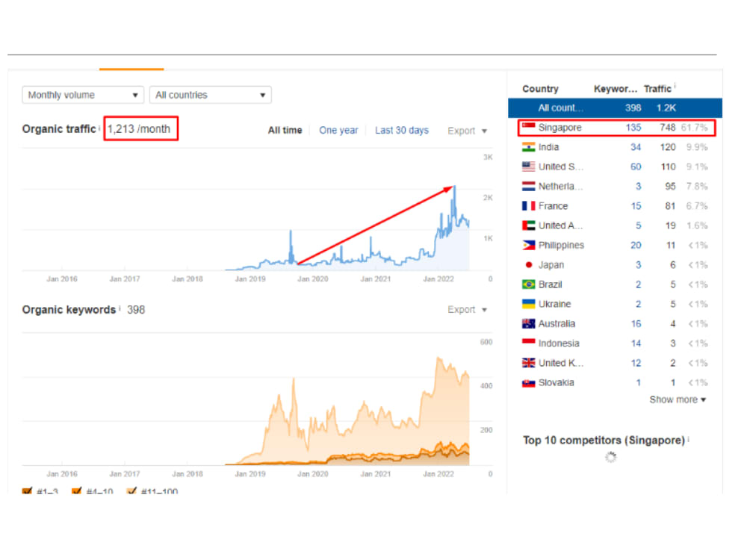
Task: Click the United Arab Emirates flag icon
Action: click(x=528, y=225)
